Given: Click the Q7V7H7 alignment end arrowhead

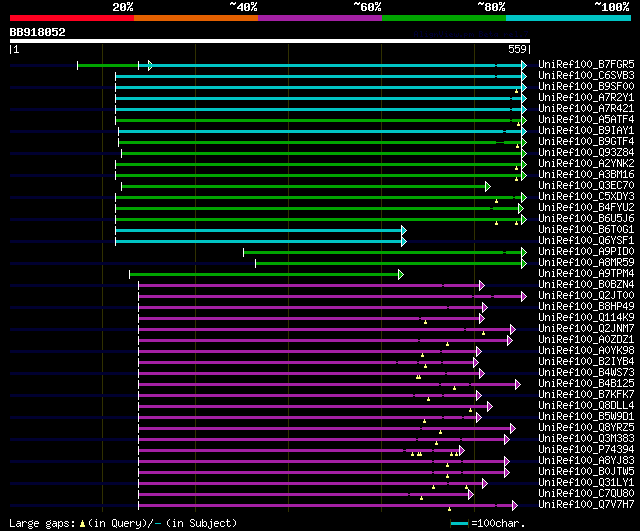Looking at the screenshot, I should [515, 506].
